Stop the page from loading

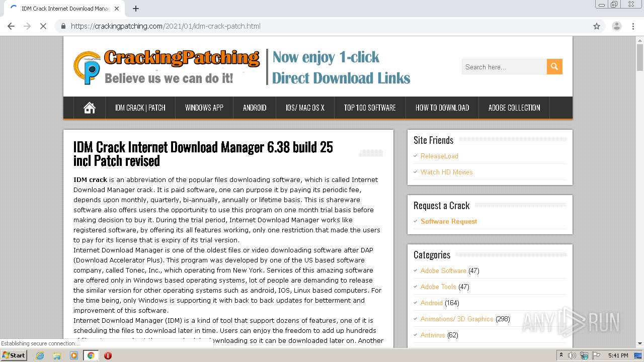point(43,26)
